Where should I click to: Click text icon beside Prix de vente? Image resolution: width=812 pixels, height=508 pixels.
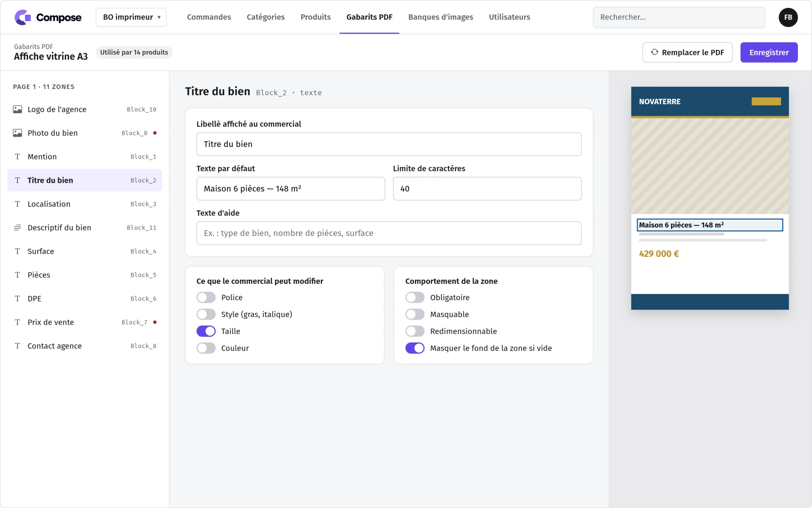[x=17, y=322]
